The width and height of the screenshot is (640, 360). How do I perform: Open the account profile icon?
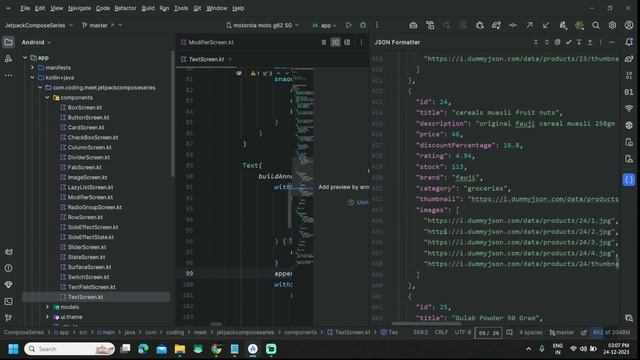pyautogui.click(x=629, y=25)
